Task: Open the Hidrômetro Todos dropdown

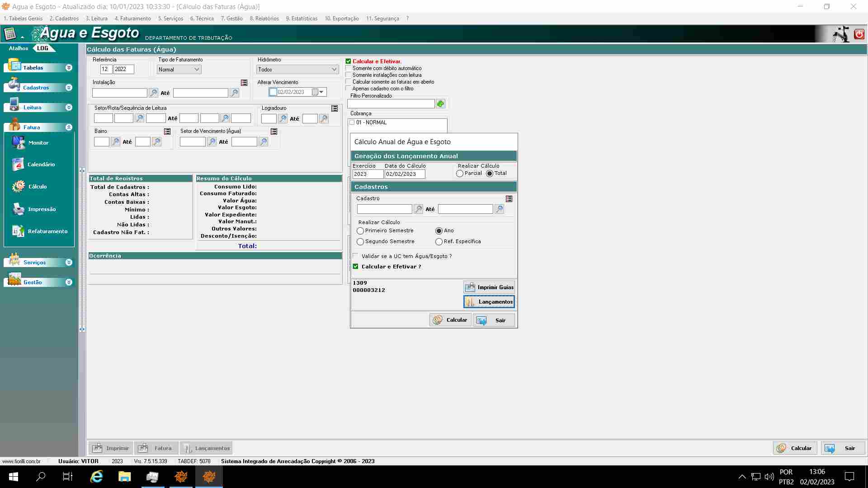Action: (297, 70)
